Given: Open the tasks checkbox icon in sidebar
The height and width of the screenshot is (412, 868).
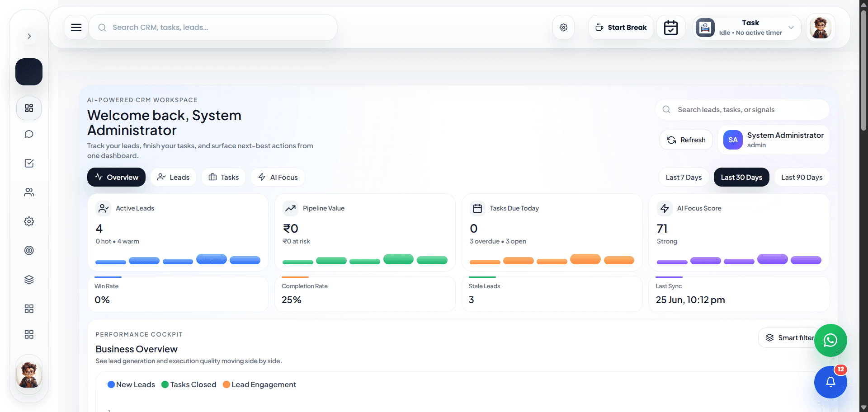Looking at the screenshot, I should pos(29,163).
